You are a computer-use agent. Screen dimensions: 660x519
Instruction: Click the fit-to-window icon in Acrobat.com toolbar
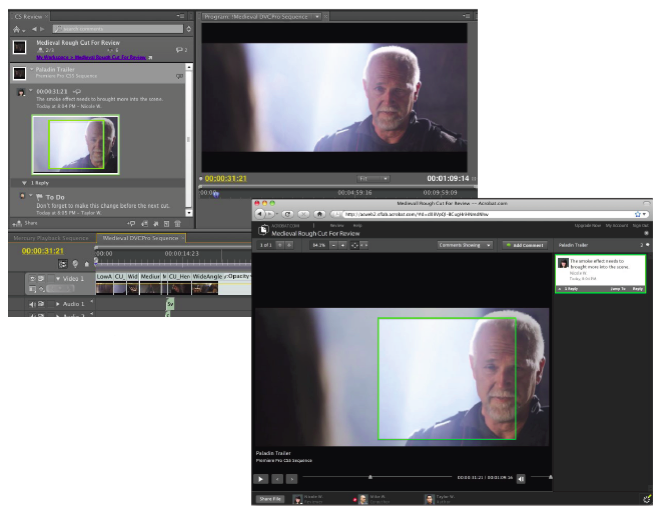[354, 245]
